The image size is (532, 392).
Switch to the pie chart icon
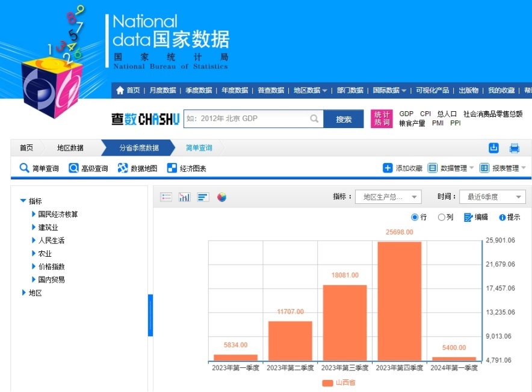[x=221, y=197]
